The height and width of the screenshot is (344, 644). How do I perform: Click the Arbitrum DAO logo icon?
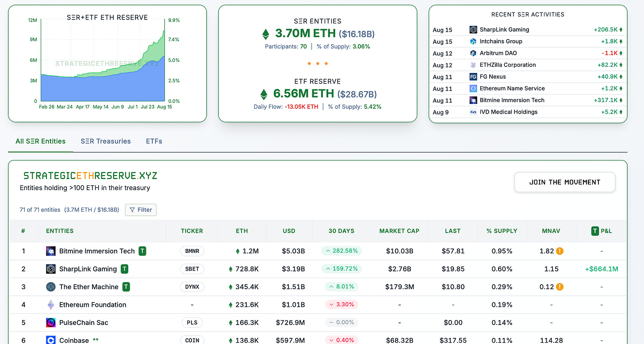473,53
